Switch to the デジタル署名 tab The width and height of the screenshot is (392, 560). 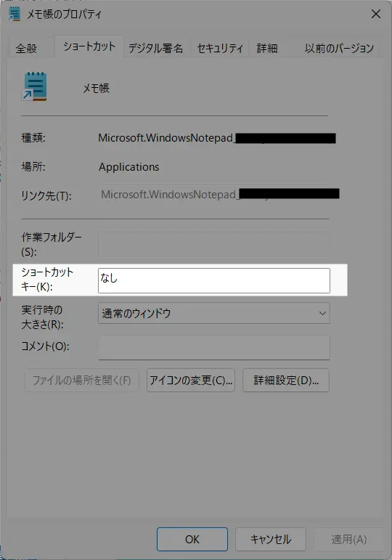click(x=155, y=48)
